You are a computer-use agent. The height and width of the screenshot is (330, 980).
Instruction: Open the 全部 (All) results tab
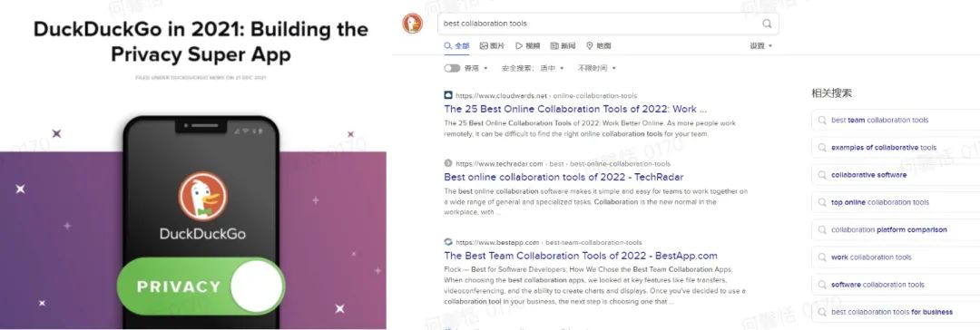click(x=456, y=45)
